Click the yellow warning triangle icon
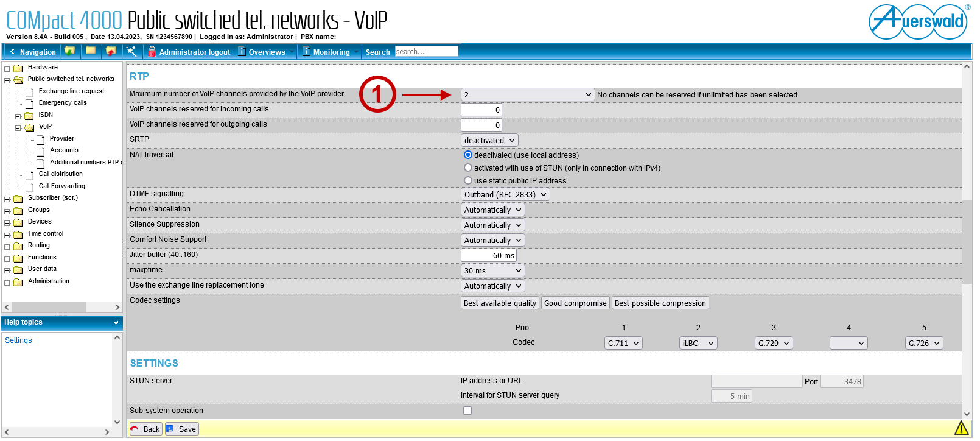Image resolution: width=980 pixels, height=441 pixels. tap(962, 428)
